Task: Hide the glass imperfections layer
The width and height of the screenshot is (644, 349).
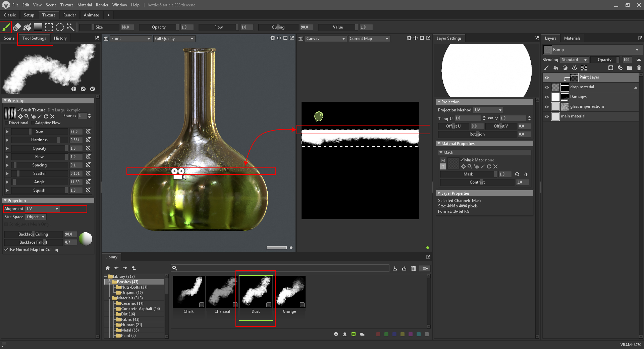Action: pos(547,107)
